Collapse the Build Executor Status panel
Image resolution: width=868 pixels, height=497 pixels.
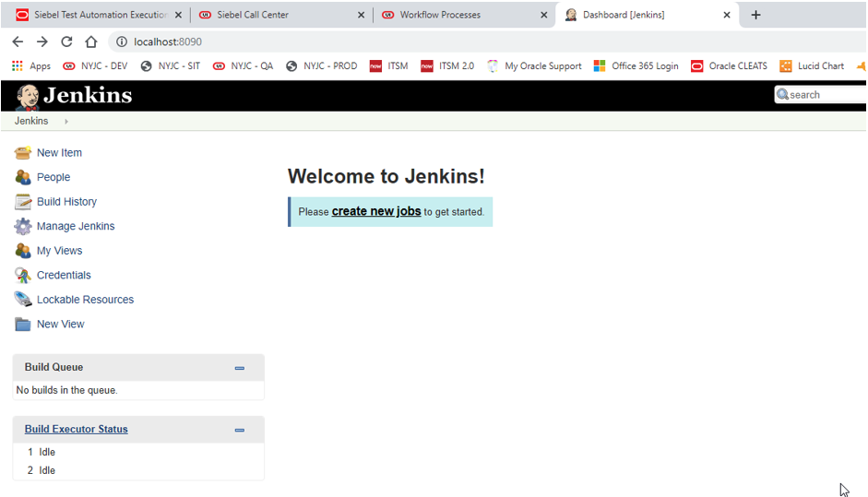click(240, 430)
